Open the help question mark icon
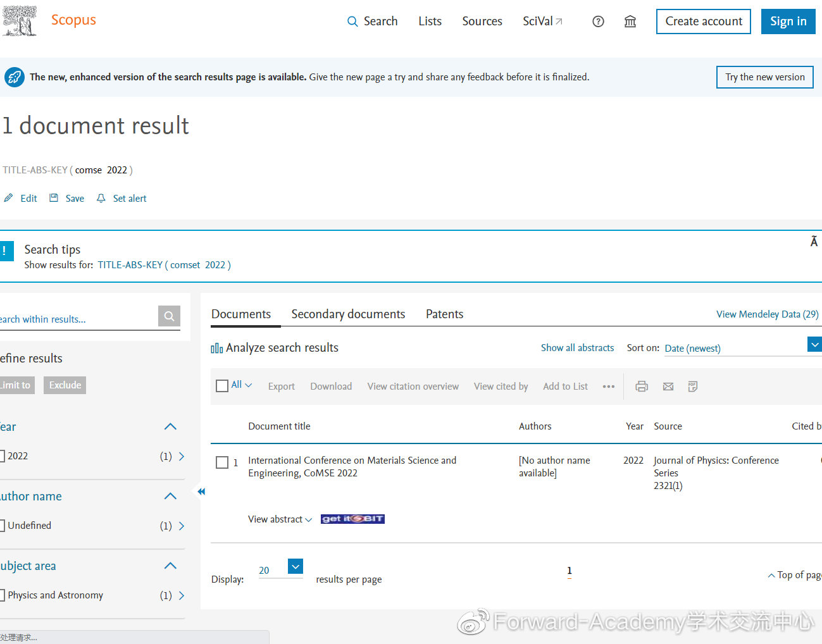The width and height of the screenshot is (822, 644). (598, 22)
